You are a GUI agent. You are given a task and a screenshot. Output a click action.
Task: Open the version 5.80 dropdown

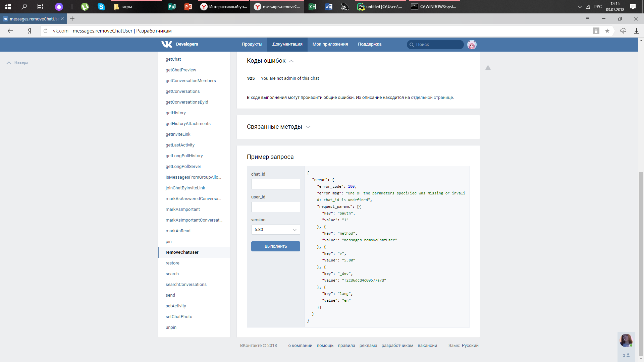click(x=276, y=230)
